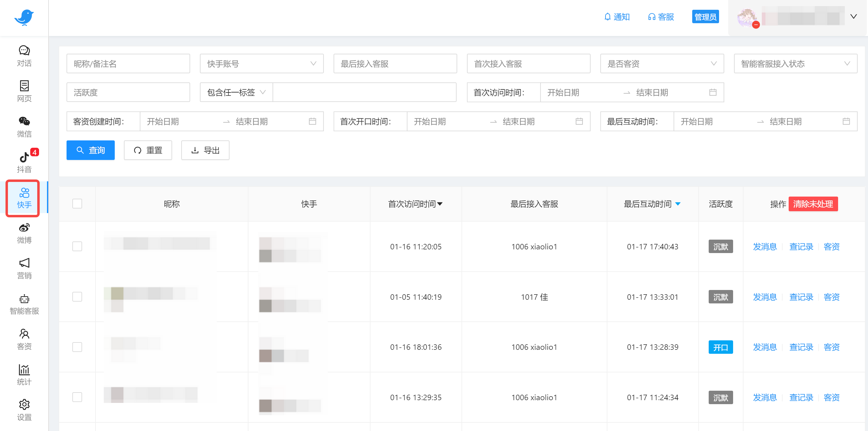868x431 pixels.
Task: Select the 网页 channel icon
Action: pyautogui.click(x=24, y=91)
